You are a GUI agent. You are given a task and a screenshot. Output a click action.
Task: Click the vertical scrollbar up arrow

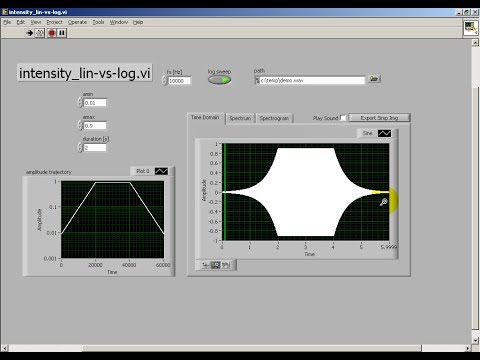point(475,42)
